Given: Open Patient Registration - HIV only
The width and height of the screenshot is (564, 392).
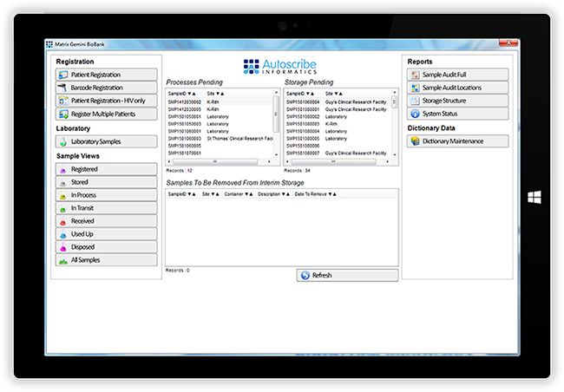Looking at the screenshot, I should 107,101.
